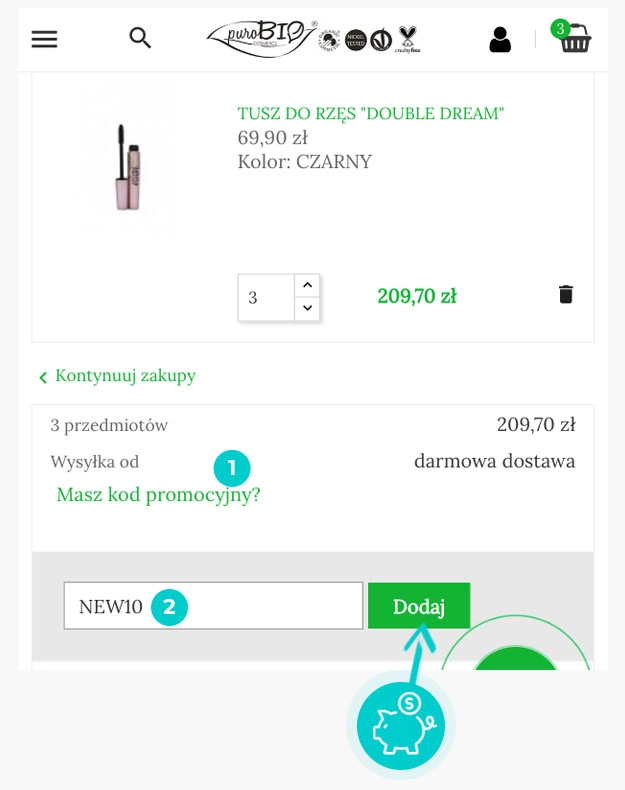Open the shopping cart basket icon
Screen dimensions: 625x790
pos(575,38)
